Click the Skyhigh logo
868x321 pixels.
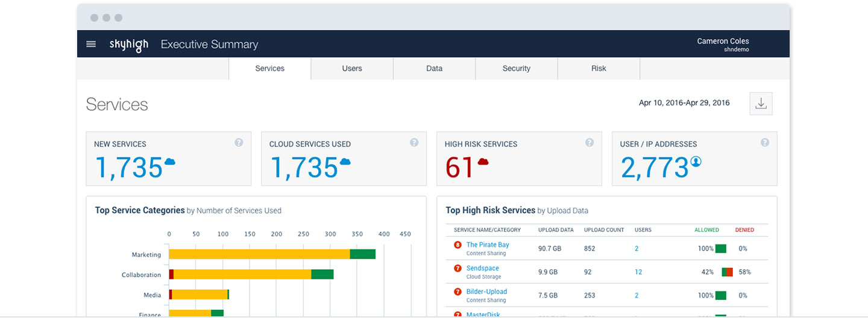pyautogui.click(x=128, y=45)
